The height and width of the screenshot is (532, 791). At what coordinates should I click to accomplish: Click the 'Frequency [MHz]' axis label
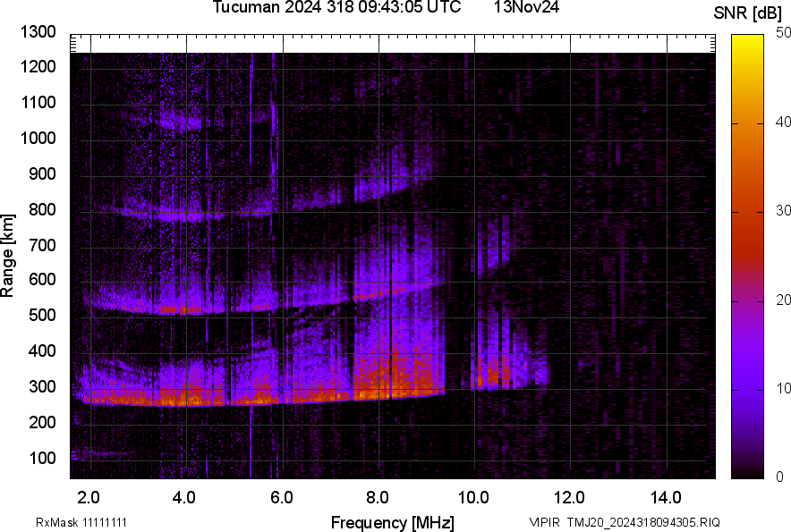coord(393,522)
